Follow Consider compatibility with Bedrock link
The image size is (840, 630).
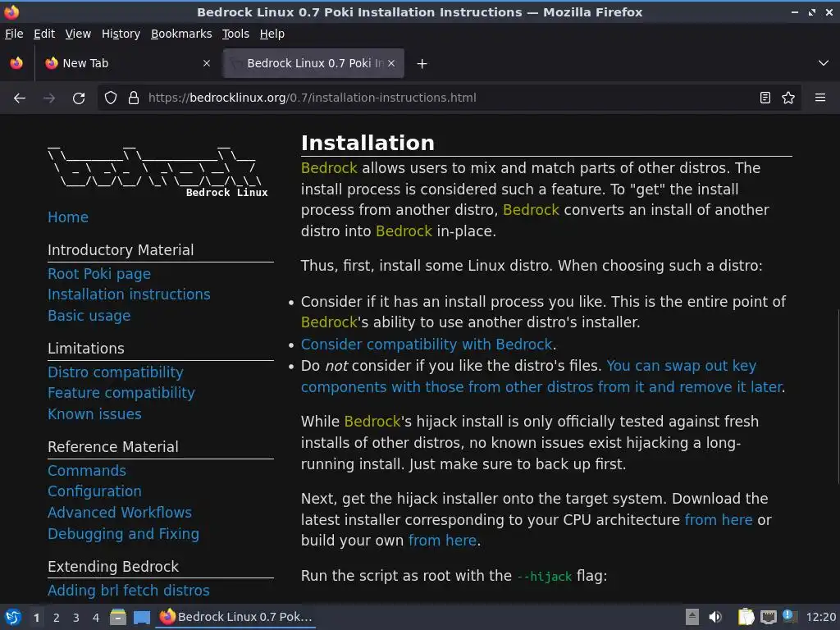click(x=427, y=345)
